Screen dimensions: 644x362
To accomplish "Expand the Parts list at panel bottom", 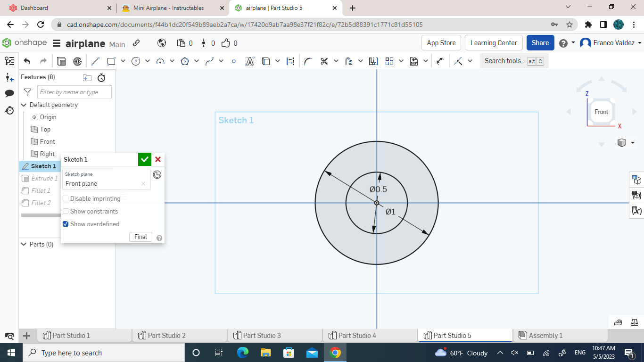I will click(x=24, y=244).
